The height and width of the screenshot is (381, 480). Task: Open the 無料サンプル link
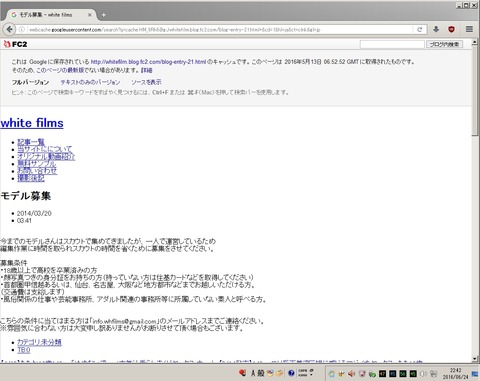point(37,163)
